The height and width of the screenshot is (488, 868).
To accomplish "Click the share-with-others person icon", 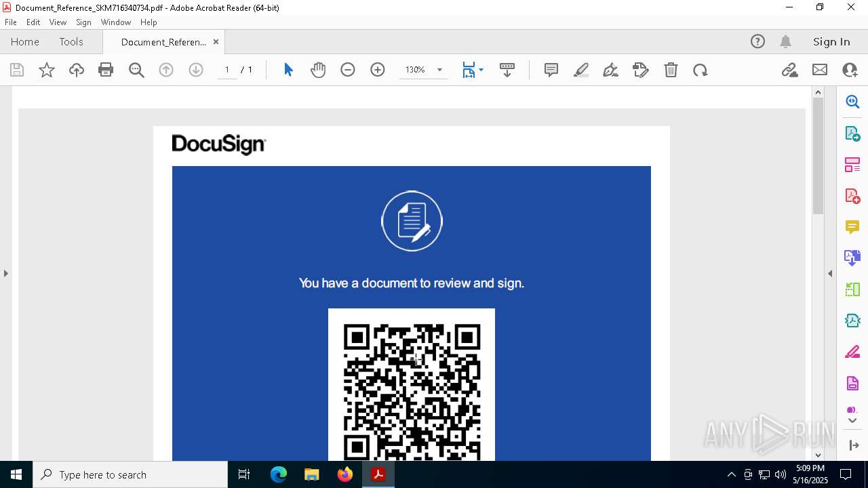I will click(850, 70).
